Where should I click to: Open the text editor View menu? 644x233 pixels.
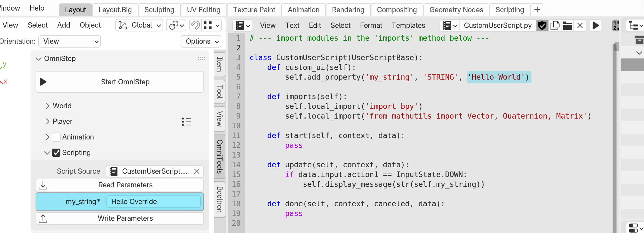click(268, 25)
